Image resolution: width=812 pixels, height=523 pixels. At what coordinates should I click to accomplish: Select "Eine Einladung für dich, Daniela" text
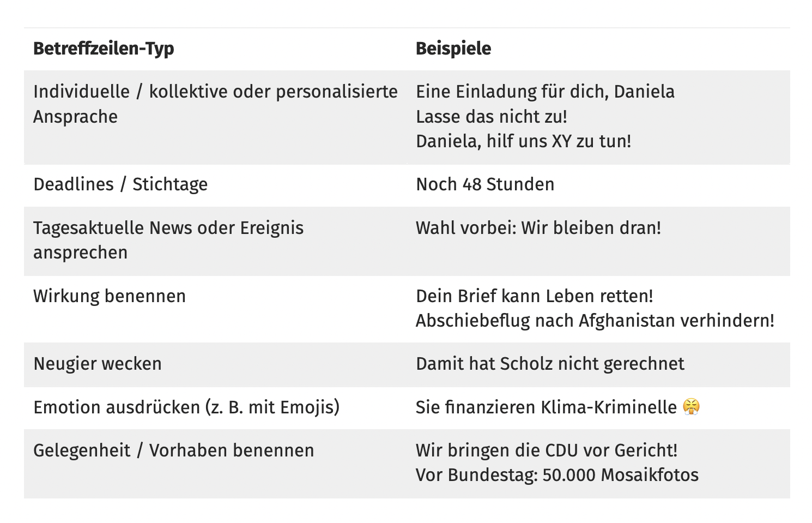545,92
